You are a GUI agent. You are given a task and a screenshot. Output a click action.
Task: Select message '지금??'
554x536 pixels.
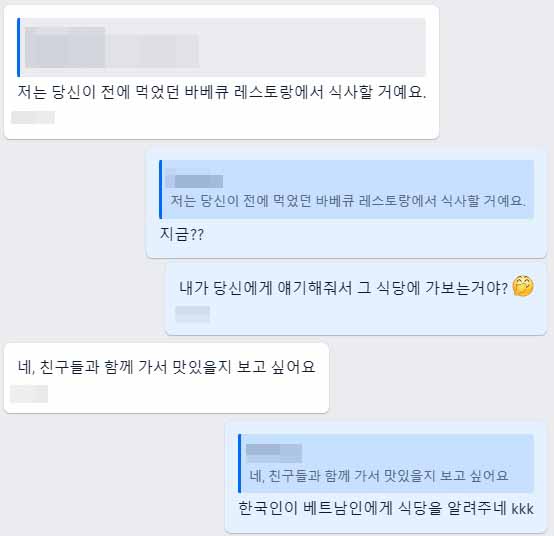coord(182,234)
